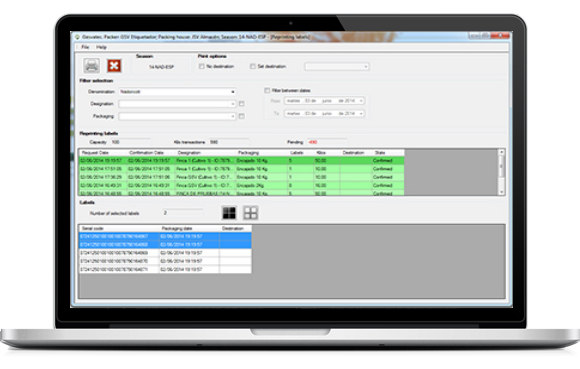This screenshot has width=580, height=369.
Task: Open the File menu
Action: point(85,47)
